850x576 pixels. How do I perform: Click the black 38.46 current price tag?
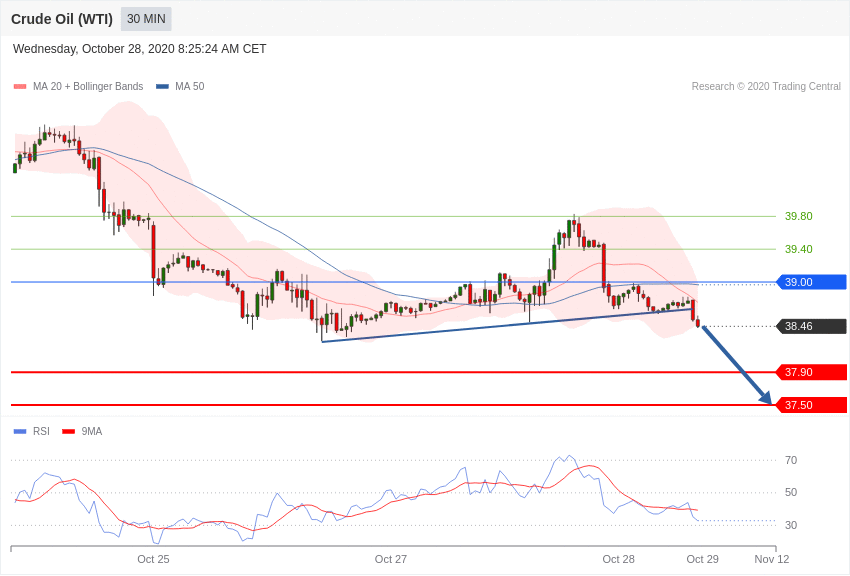click(812, 326)
